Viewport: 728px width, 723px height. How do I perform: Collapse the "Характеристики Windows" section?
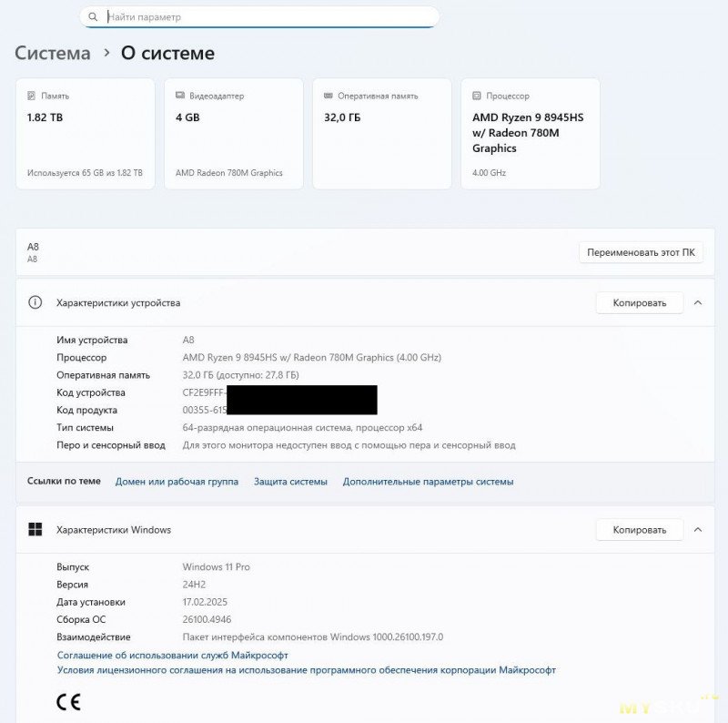click(x=697, y=530)
